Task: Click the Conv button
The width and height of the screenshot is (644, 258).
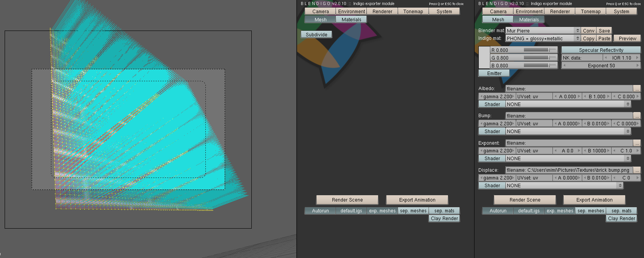Action: click(589, 31)
